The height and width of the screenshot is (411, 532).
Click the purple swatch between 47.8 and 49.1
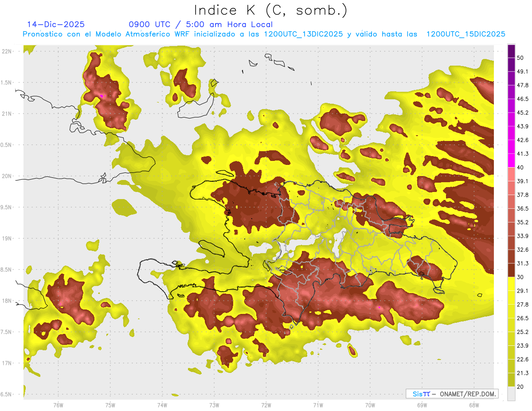(x=511, y=78)
